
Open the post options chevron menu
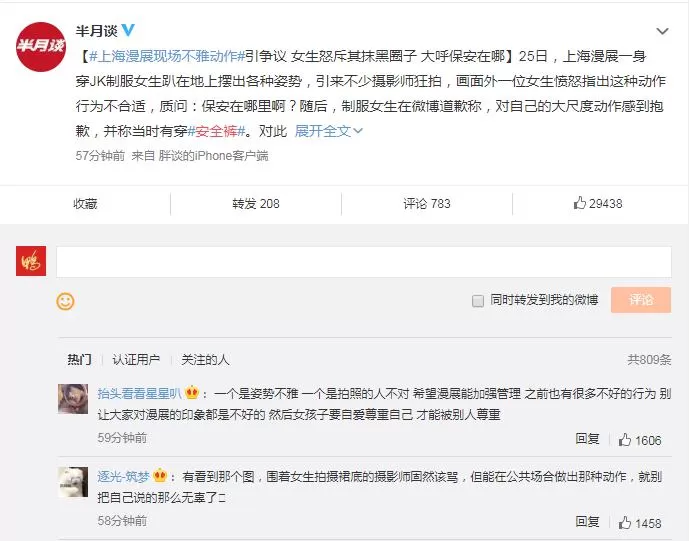662,31
